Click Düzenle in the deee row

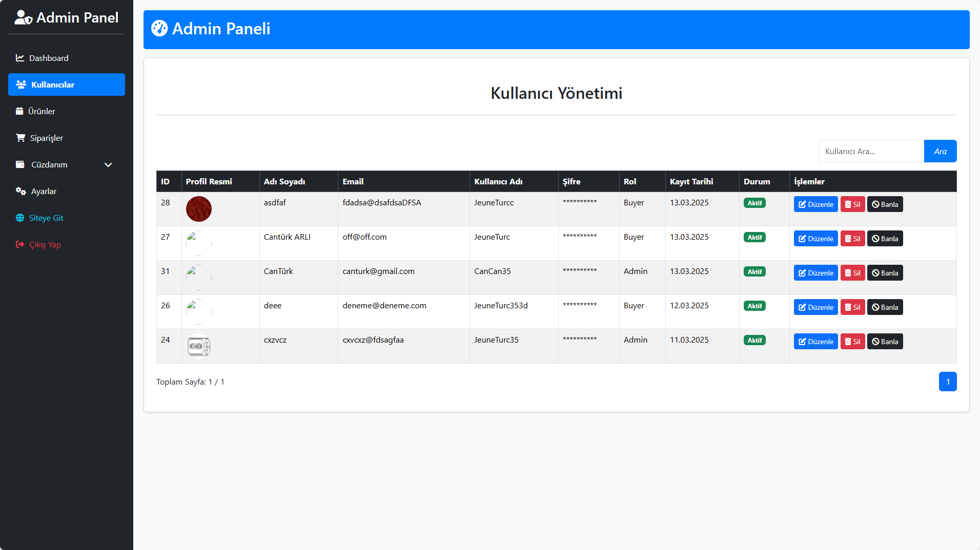815,307
